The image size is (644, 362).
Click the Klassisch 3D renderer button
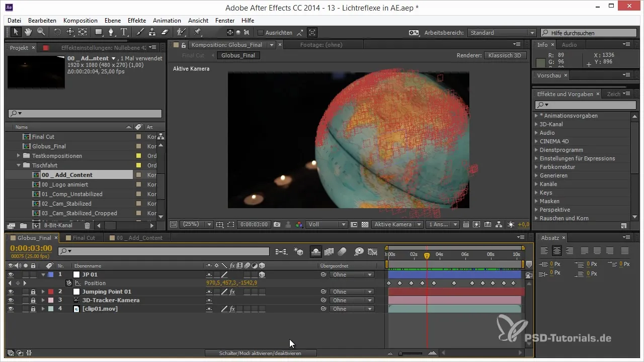(506, 55)
